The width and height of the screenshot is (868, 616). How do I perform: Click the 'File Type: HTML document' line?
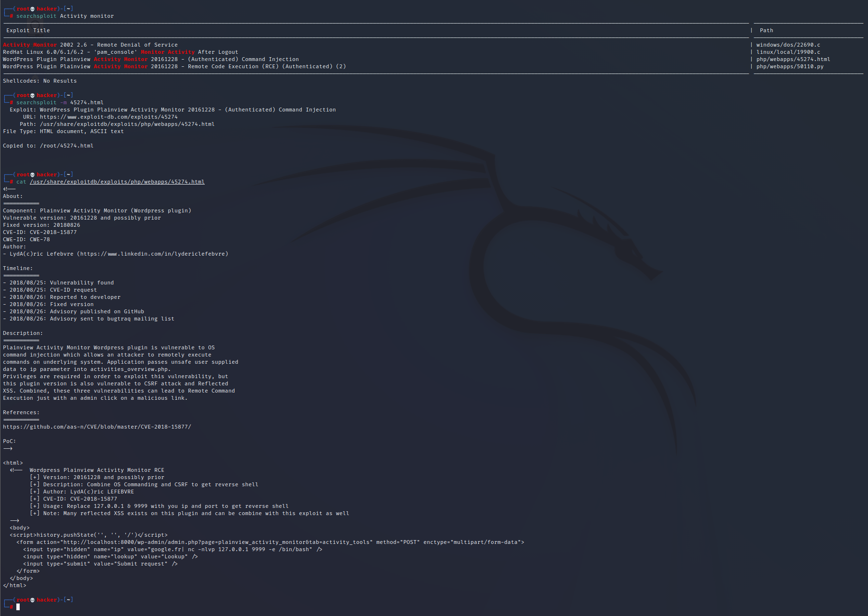pyautogui.click(x=63, y=131)
